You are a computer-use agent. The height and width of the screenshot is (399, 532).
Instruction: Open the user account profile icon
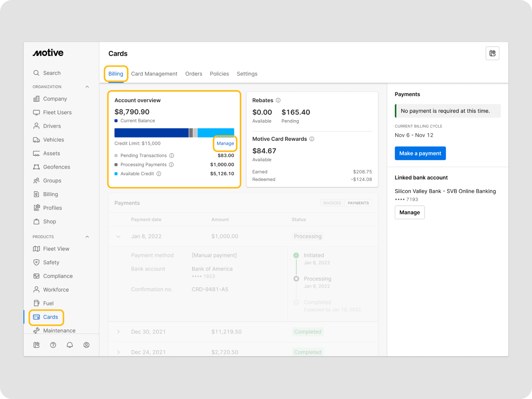point(86,345)
